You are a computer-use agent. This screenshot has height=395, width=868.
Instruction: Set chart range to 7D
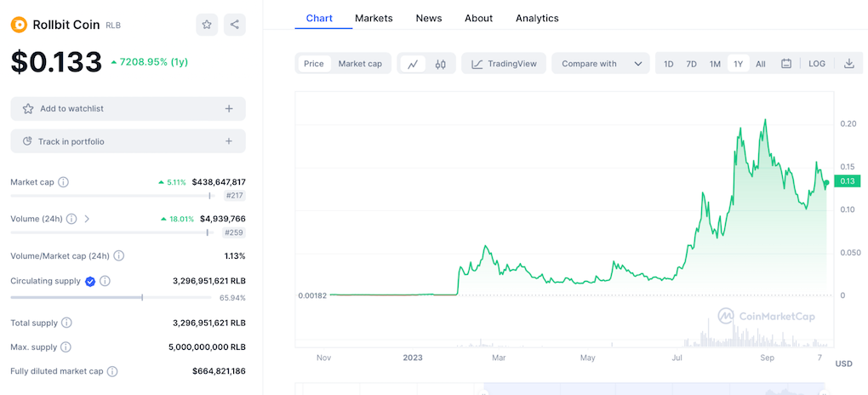[691, 64]
